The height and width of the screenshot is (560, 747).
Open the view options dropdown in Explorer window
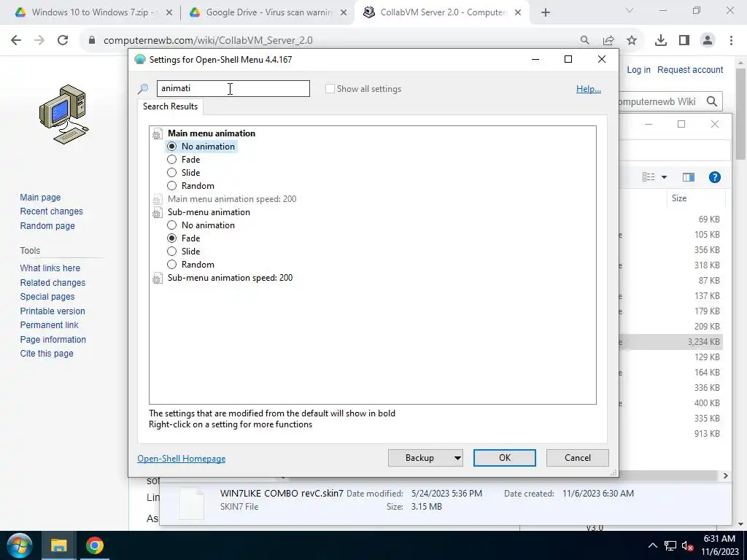pyautogui.click(x=664, y=177)
